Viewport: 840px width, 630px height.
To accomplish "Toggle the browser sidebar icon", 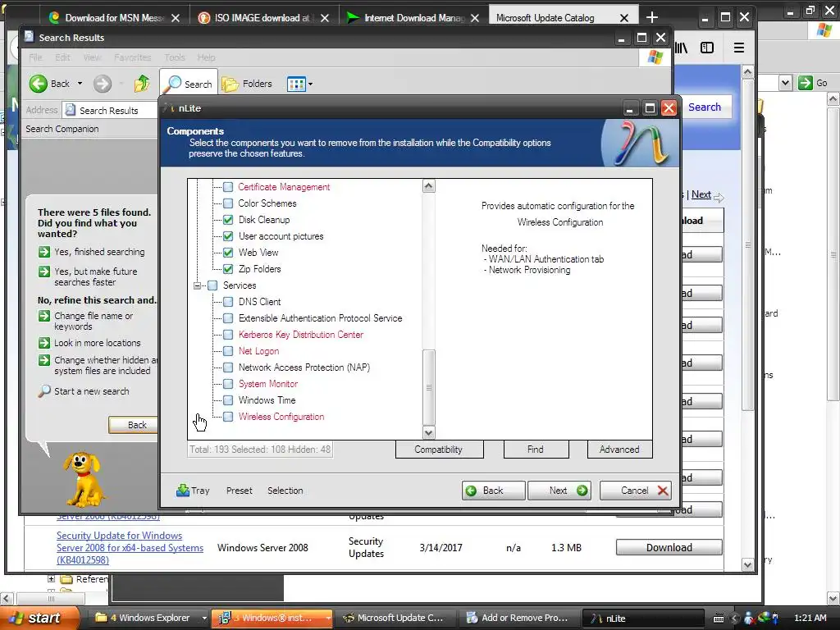I will pos(707,48).
